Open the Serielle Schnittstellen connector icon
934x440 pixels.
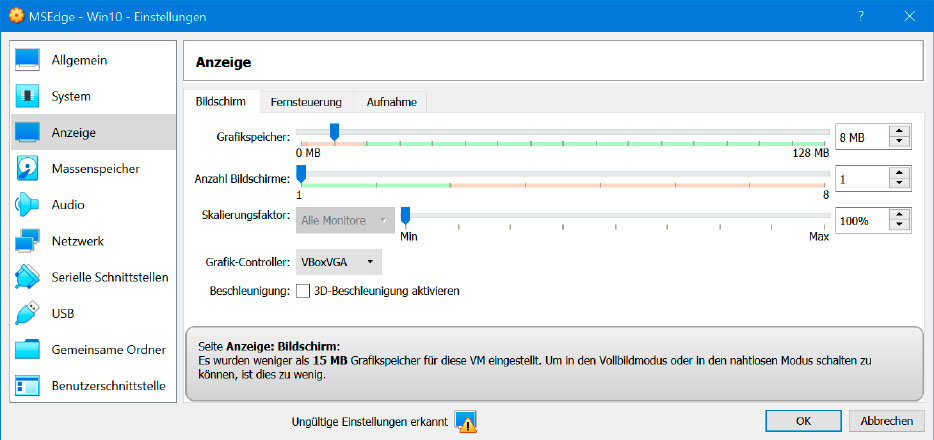tap(27, 277)
